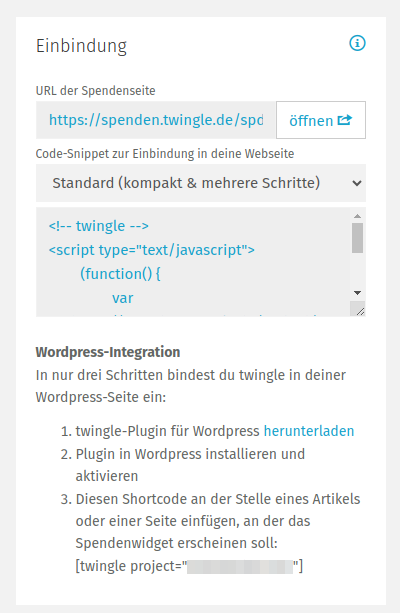This screenshot has height=613, width=400.
Task: Click the (function() { code line
Action: (x=120, y=274)
